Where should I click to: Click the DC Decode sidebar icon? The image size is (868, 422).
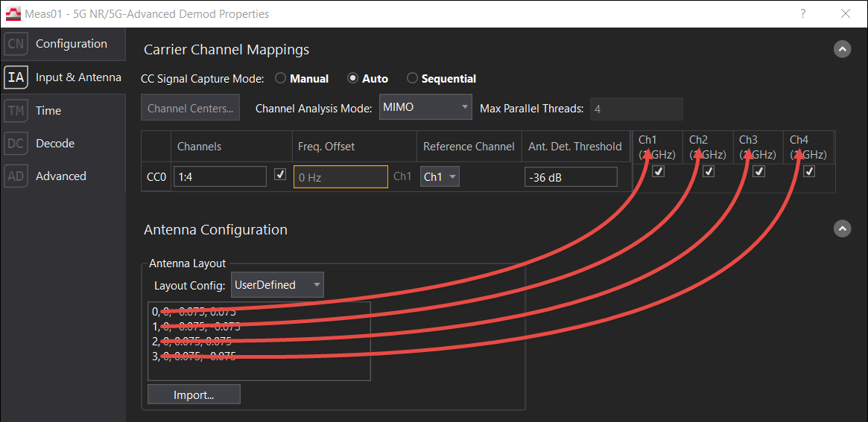pos(16,144)
